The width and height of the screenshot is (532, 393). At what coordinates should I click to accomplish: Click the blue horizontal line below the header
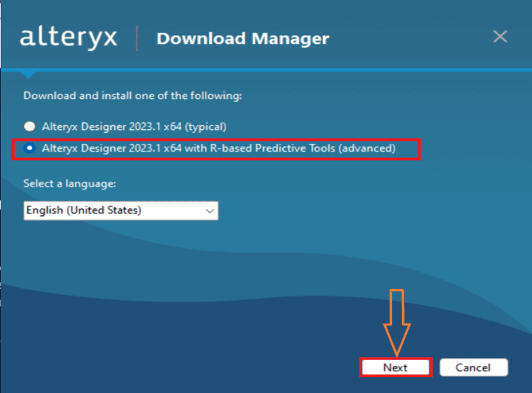click(x=266, y=70)
